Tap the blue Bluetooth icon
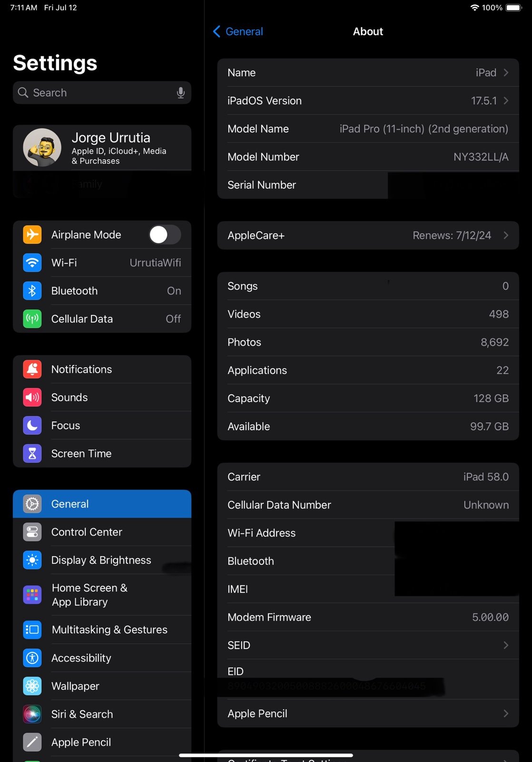 (32, 291)
